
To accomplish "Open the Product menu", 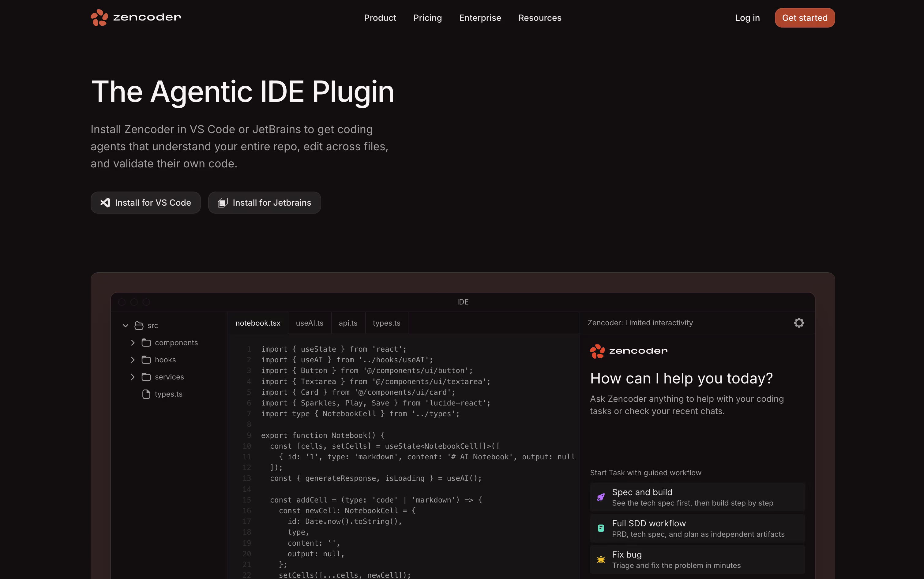I will click(380, 18).
